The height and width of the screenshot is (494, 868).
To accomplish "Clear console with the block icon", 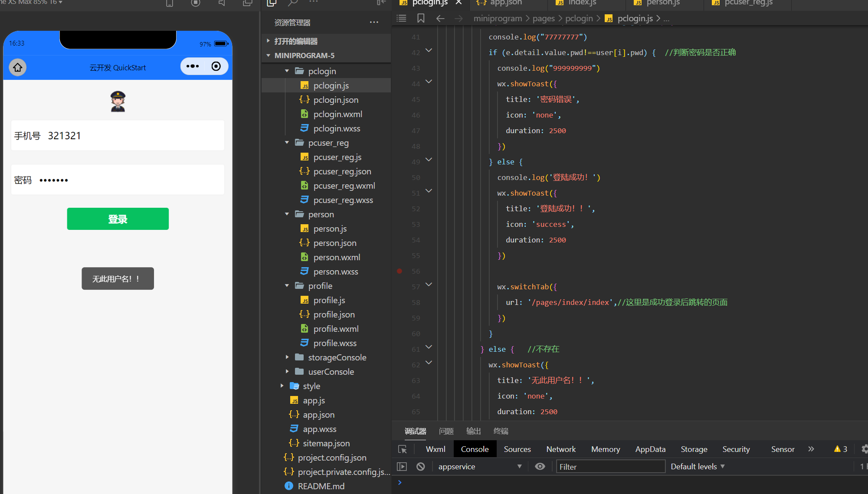I will click(x=420, y=467).
